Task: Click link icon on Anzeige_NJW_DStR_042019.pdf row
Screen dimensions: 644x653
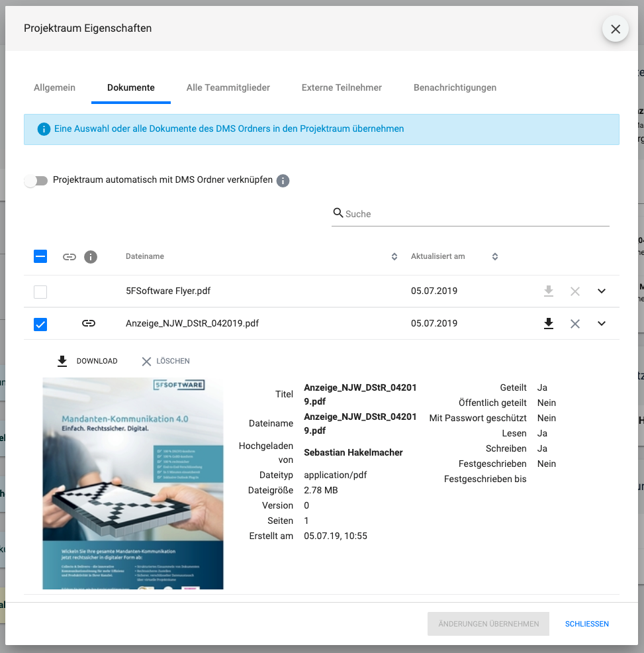Action: (x=89, y=323)
